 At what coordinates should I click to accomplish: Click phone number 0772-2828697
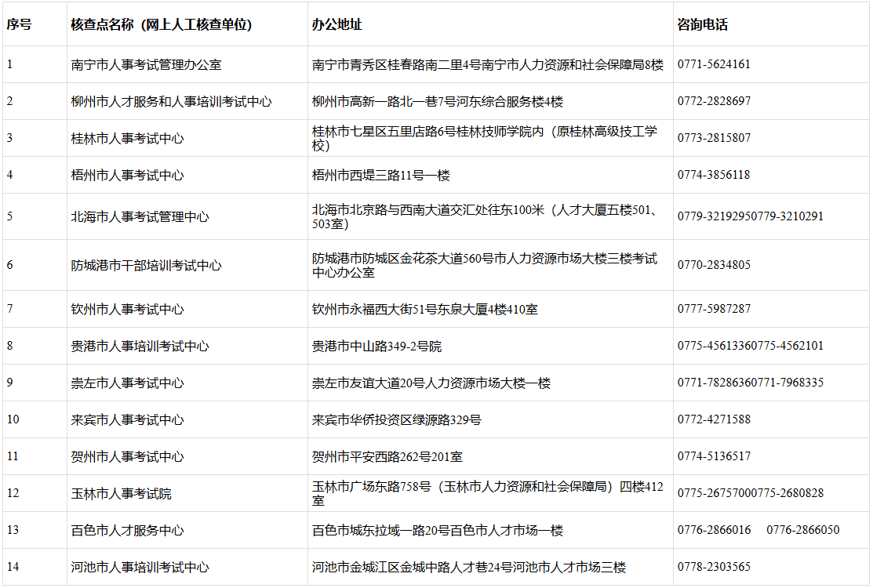click(x=714, y=101)
